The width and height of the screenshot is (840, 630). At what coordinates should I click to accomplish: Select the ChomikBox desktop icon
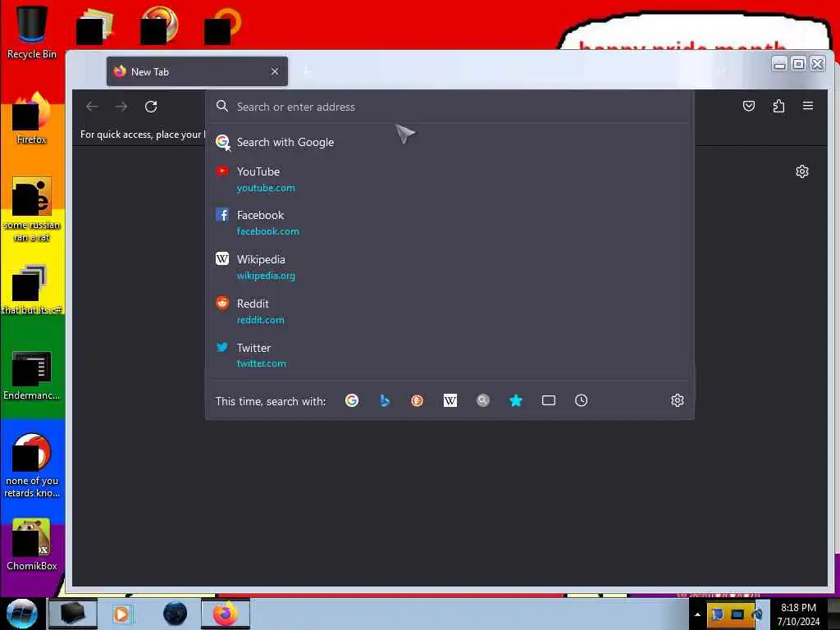click(32, 545)
